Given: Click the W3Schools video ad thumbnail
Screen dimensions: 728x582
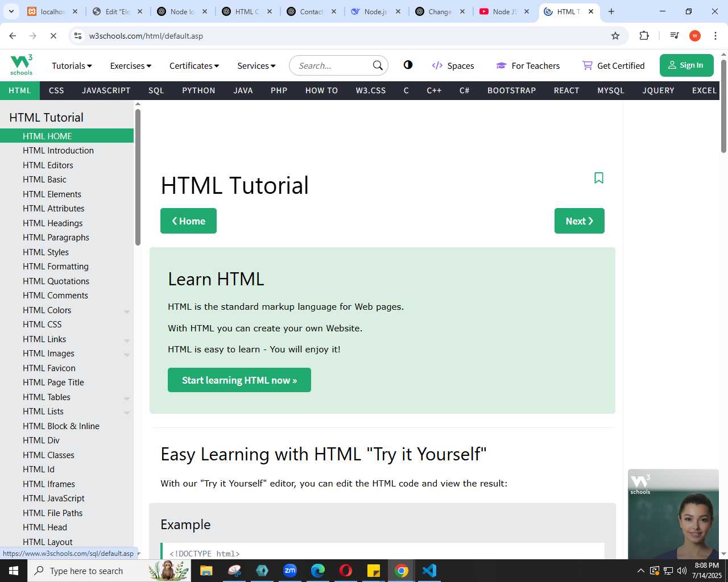Looking at the screenshot, I should click(673, 514).
